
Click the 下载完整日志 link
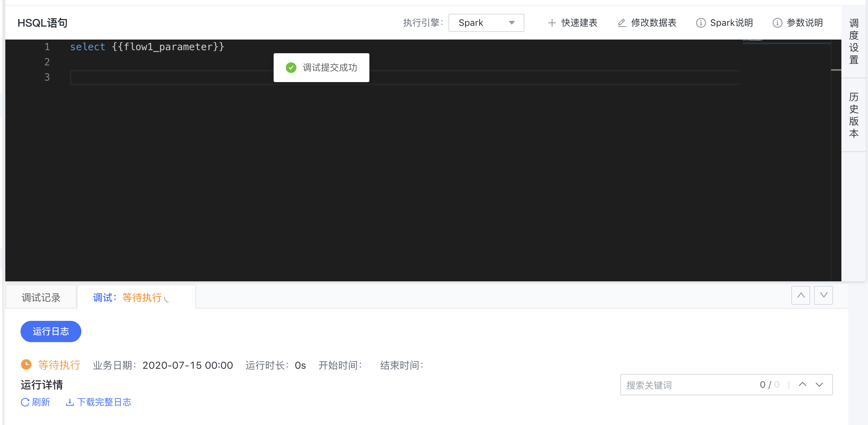pyautogui.click(x=104, y=402)
